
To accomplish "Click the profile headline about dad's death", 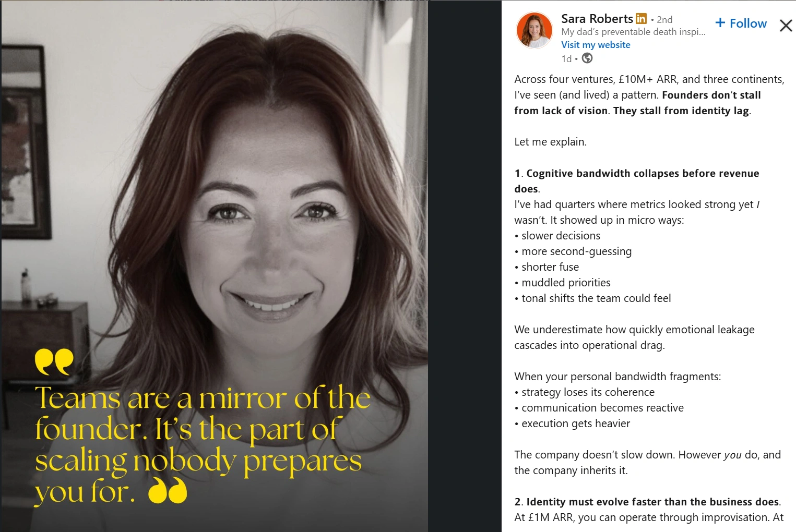I will [x=633, y=32].
